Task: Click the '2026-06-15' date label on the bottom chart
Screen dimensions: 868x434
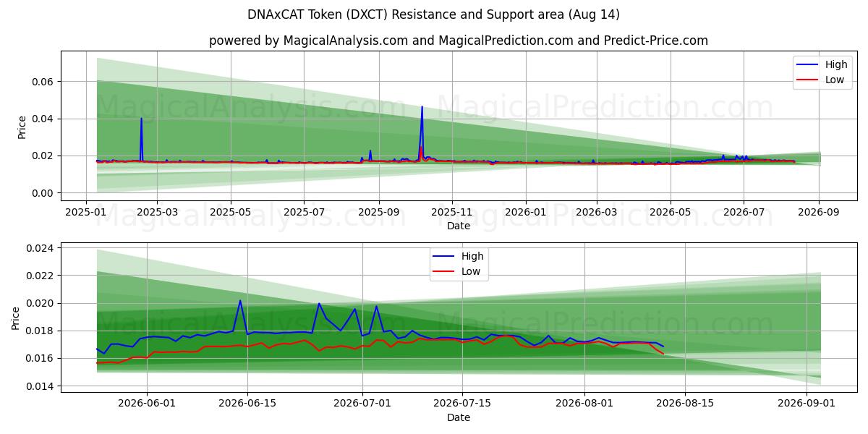Action: click(247, 404)
